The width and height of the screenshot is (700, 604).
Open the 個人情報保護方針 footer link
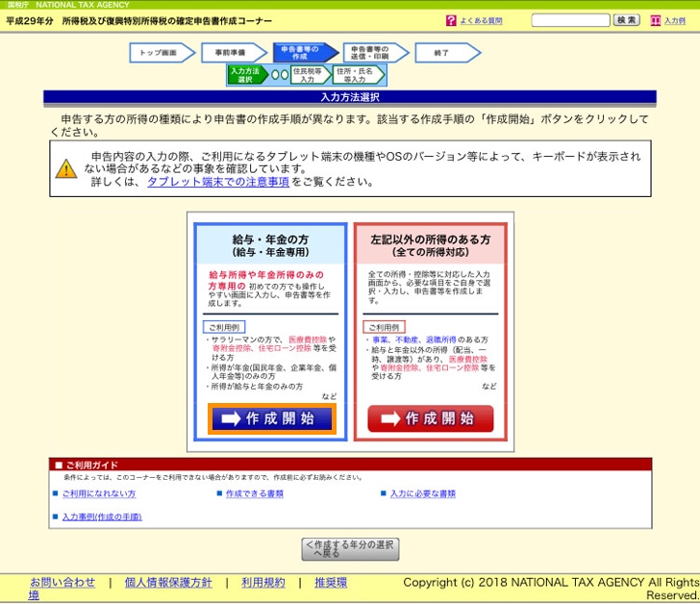167,582
